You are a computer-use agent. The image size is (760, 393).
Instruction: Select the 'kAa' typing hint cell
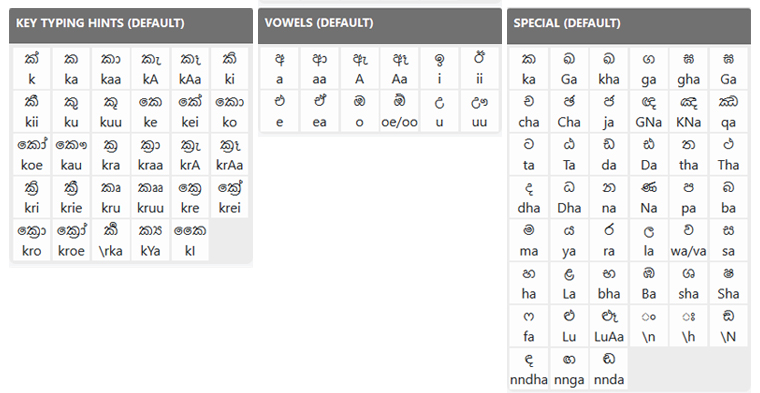[190, 68]
